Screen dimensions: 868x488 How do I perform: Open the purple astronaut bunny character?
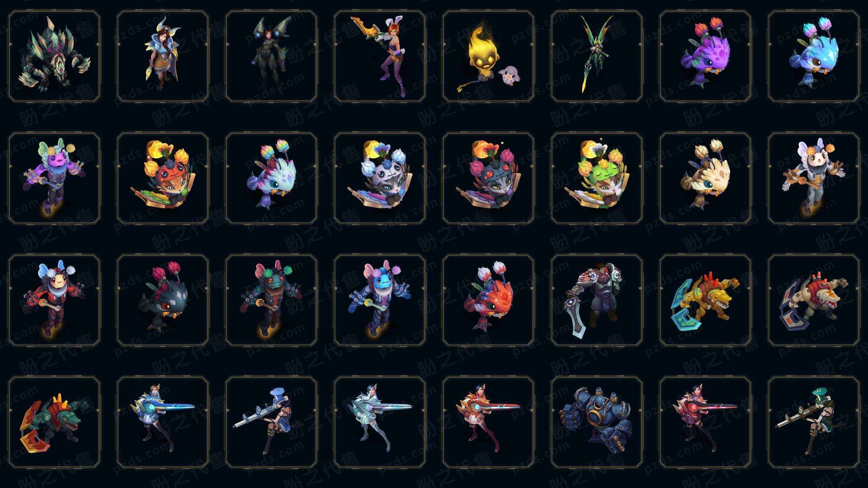pos(54,178)
